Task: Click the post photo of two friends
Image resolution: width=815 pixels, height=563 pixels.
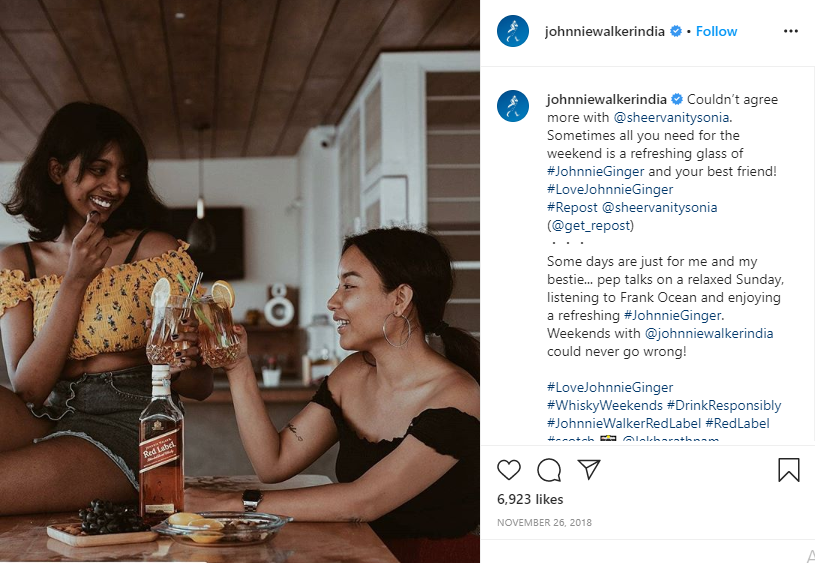Action: tap(240, 281)
